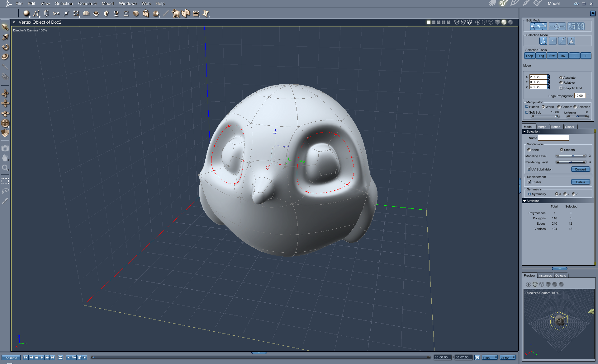Select the scissors cut tool in toolbar

point(56,13)
